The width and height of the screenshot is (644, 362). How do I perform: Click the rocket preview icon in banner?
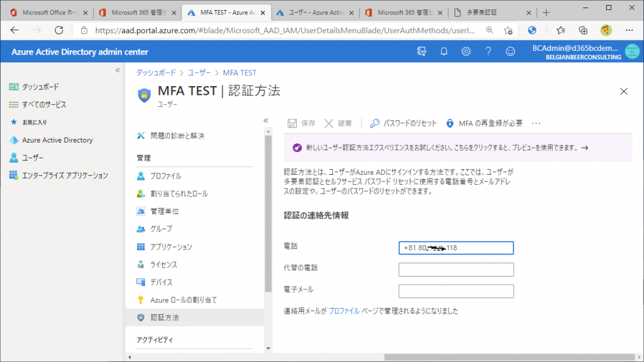297,148
